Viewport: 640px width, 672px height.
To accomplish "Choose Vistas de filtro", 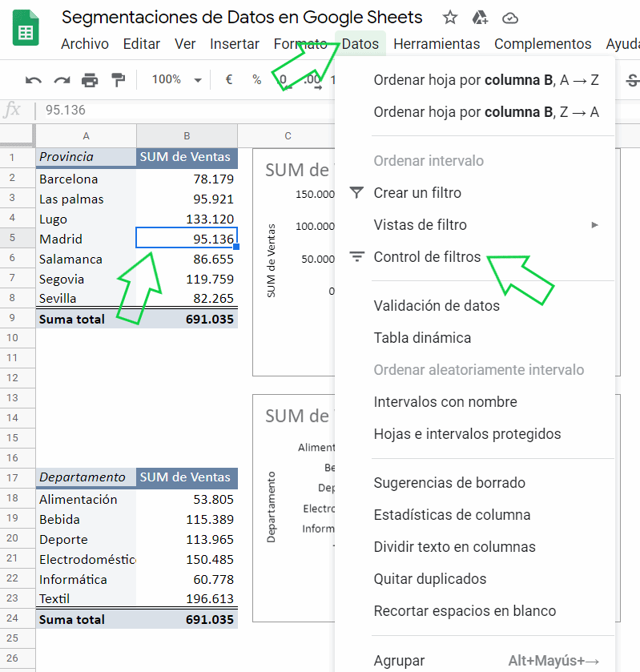I will (475, 225).
